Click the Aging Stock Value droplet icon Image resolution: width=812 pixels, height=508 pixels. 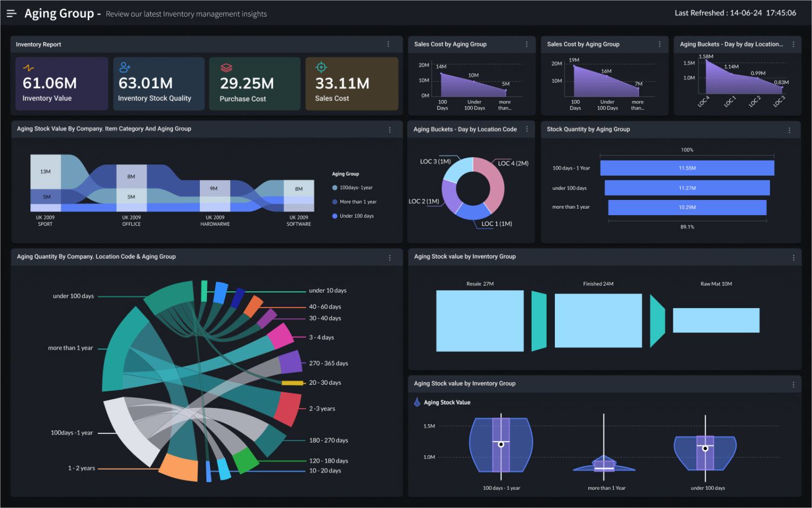pos(417,402)
